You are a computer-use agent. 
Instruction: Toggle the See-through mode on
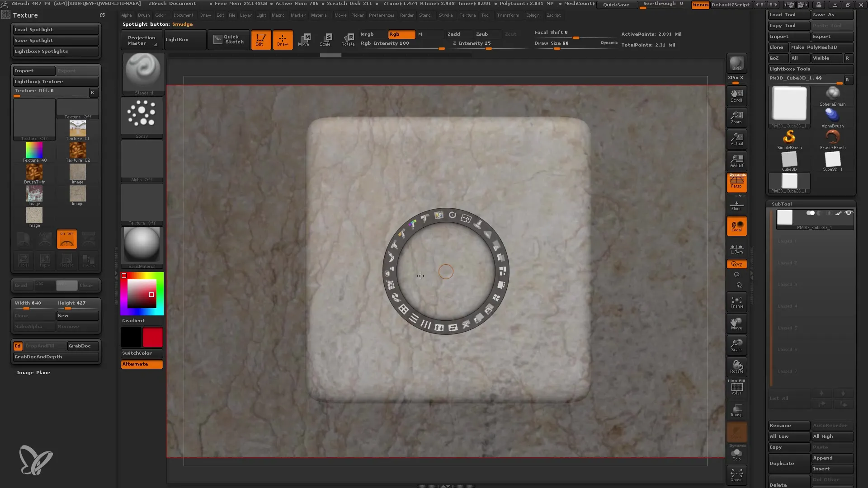[x=664, y=4]
